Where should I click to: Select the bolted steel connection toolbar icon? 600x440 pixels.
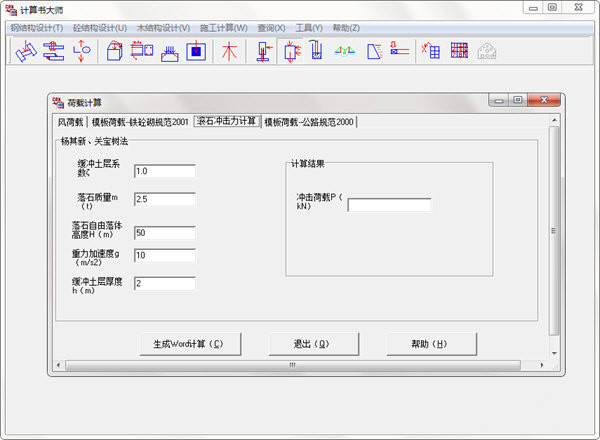pos(54,51)
